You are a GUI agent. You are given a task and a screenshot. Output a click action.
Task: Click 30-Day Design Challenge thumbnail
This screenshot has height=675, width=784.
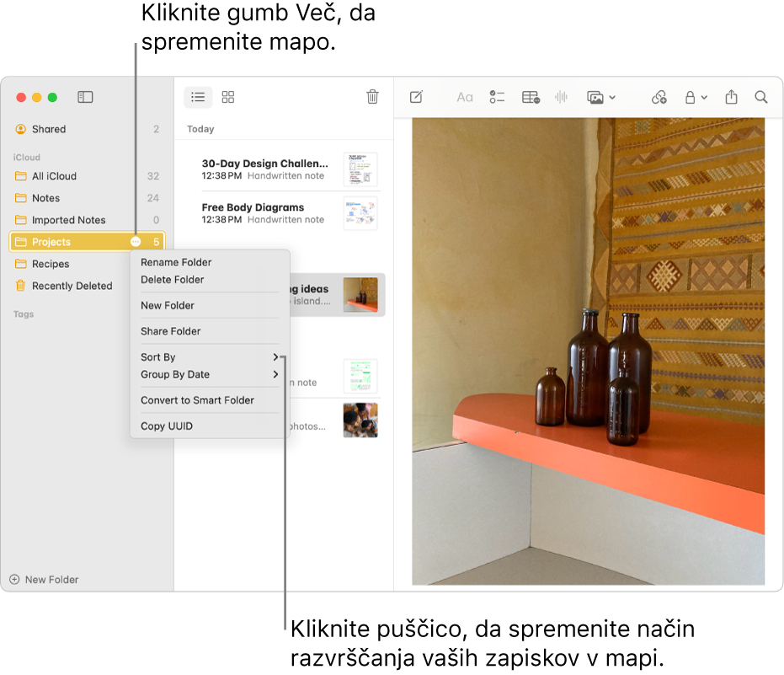[360, 169]
